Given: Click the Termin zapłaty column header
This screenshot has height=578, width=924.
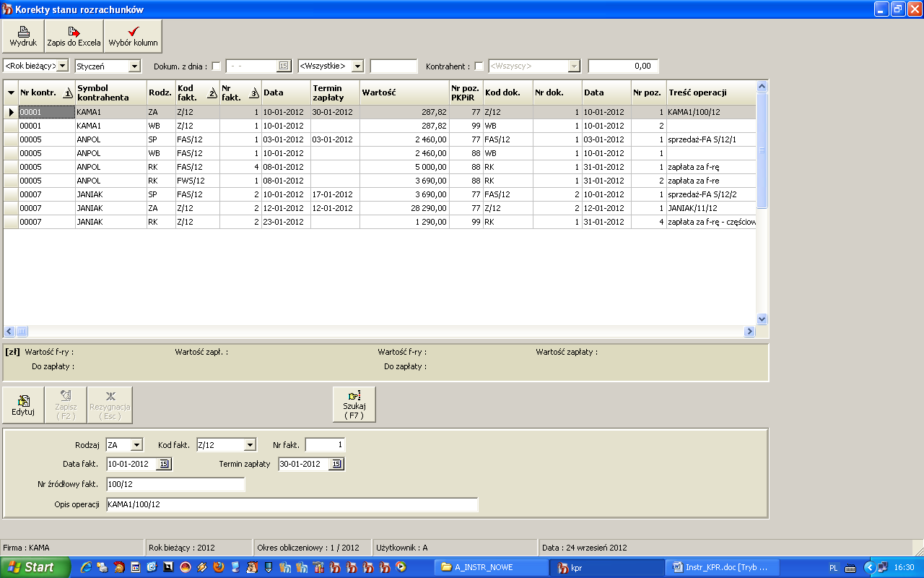Looking at the screenshot, I should [335, 92].
